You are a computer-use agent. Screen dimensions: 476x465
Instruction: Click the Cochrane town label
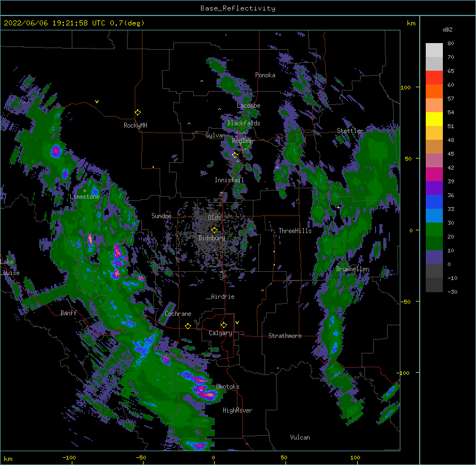point(178,314)
